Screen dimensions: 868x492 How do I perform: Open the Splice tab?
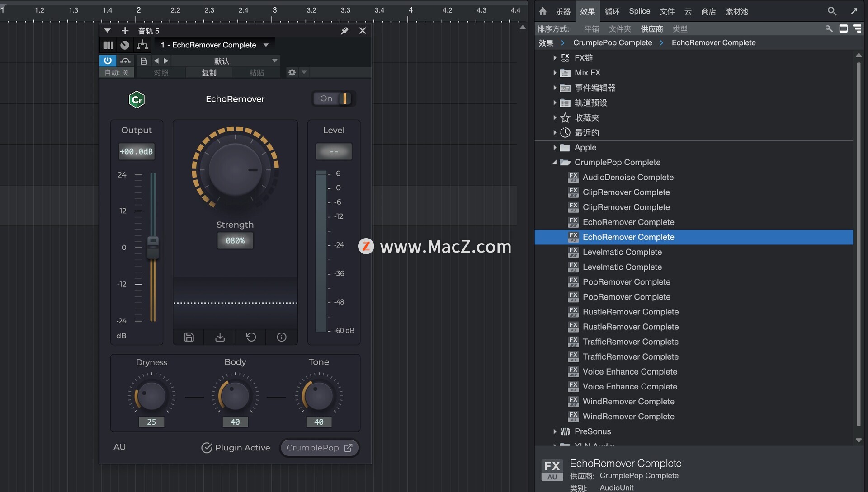click(x=640, y=11)
